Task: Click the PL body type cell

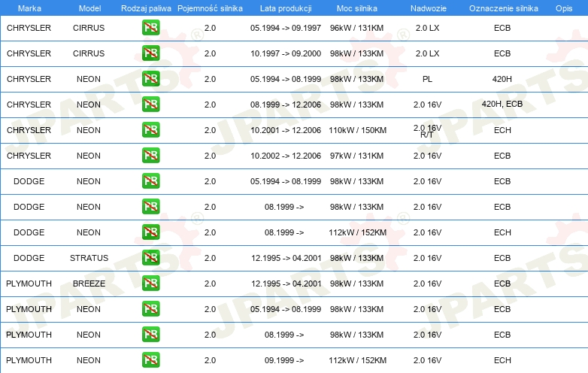Action: tap(427, 79)
